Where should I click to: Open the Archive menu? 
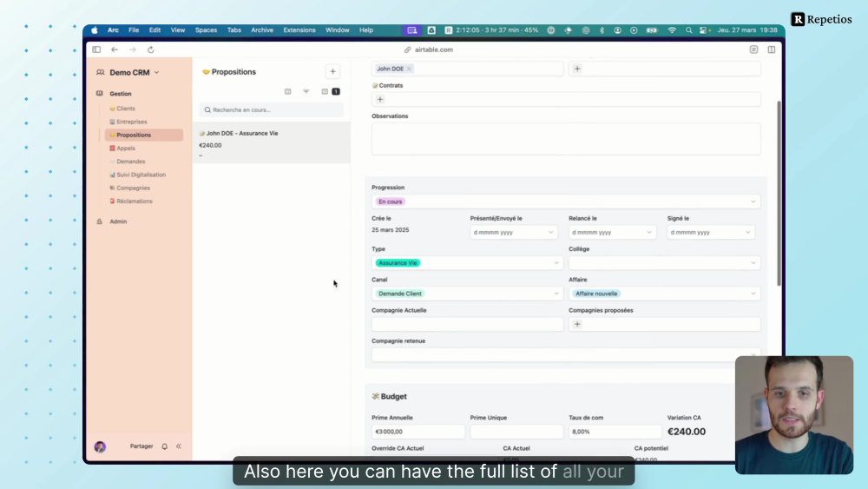tap(262, 30)
